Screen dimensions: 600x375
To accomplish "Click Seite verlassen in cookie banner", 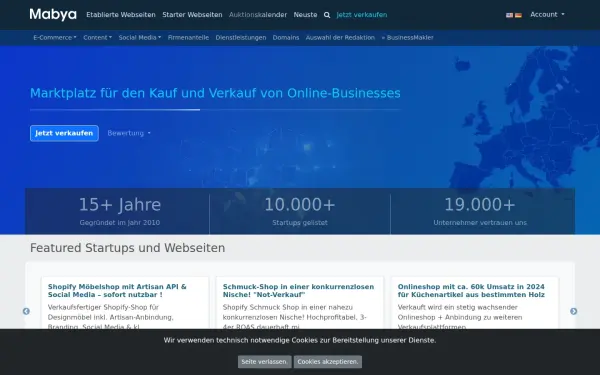I will [x=264, y=362].
